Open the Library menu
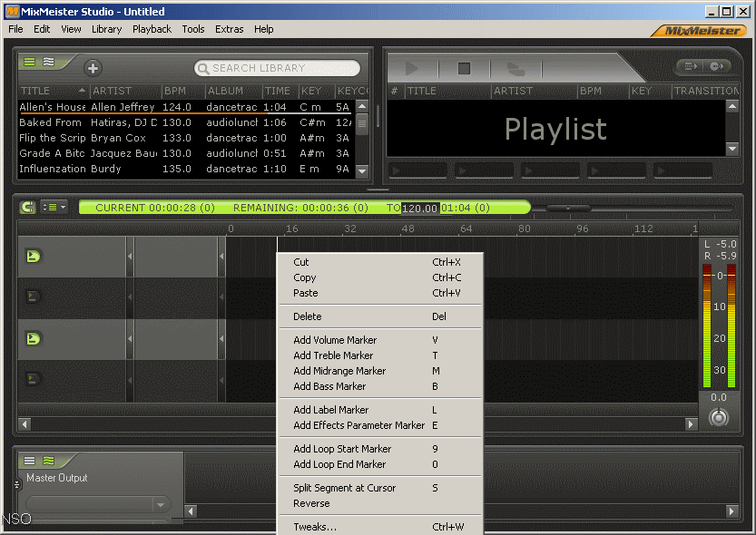756x535 pixels. [x=106, y=29]
